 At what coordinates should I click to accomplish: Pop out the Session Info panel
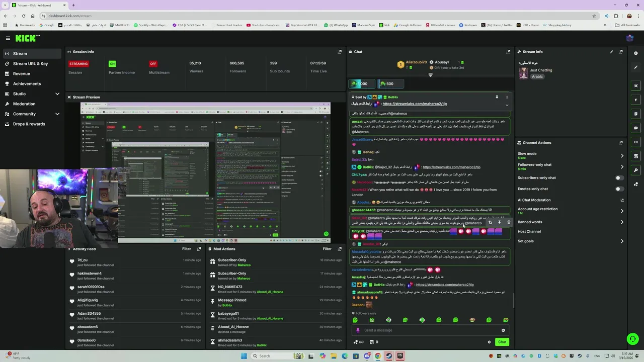[x=340, y=52]
